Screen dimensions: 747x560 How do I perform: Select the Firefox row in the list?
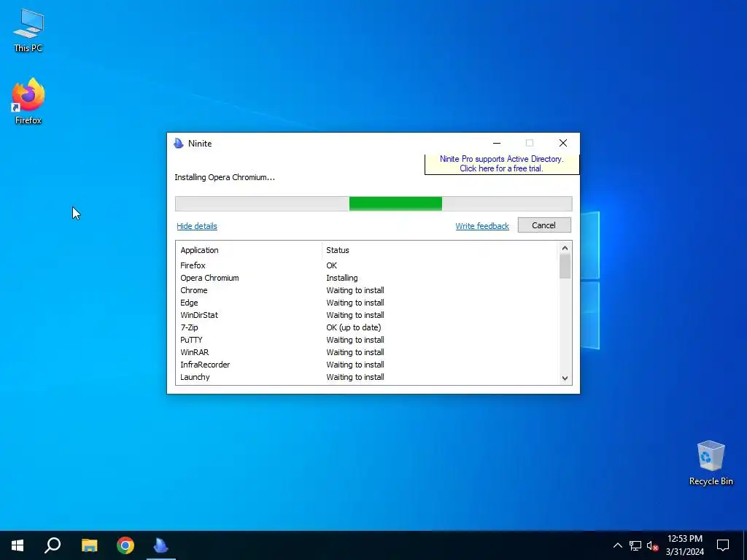pyautogui.click(x=366, y=265)
